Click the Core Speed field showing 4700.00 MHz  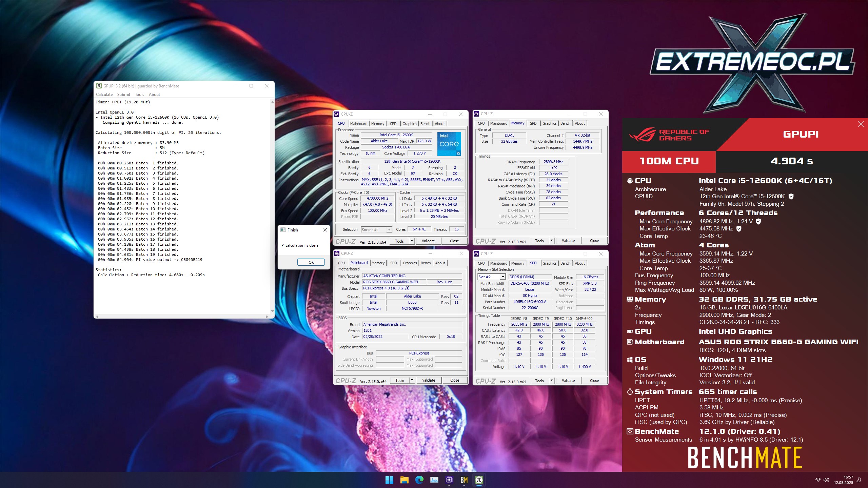377,199
